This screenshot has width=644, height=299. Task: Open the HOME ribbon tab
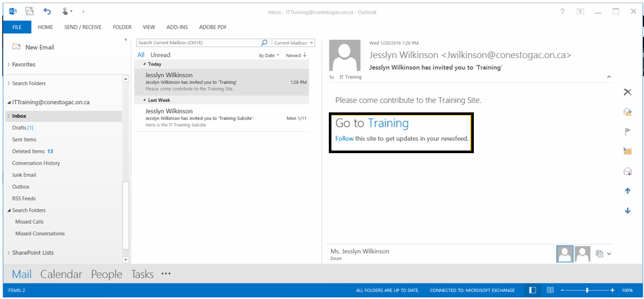45,27
